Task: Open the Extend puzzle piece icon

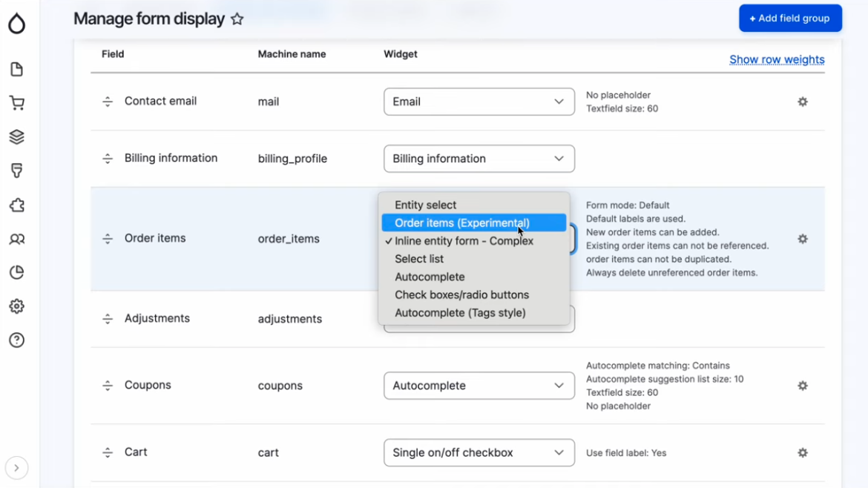Action: point(16,205)
